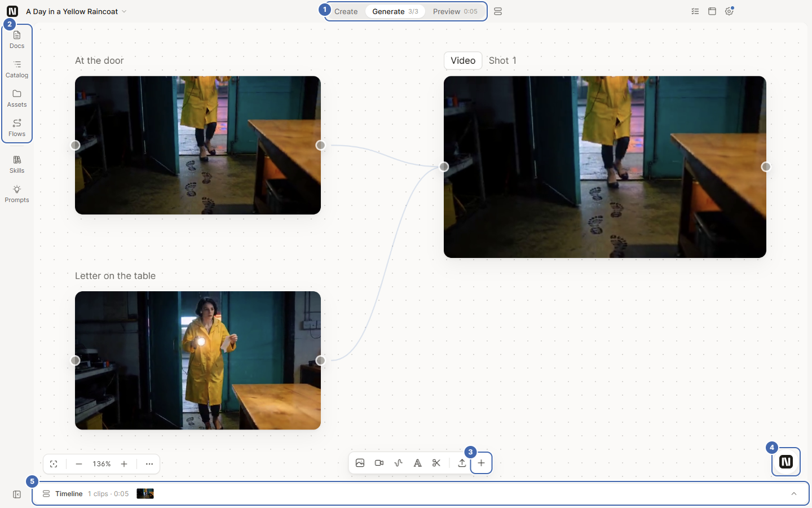The height and width of the screenshot is (508, 812).
Task: Zoom out the canvas
Action: click(79, 464)
